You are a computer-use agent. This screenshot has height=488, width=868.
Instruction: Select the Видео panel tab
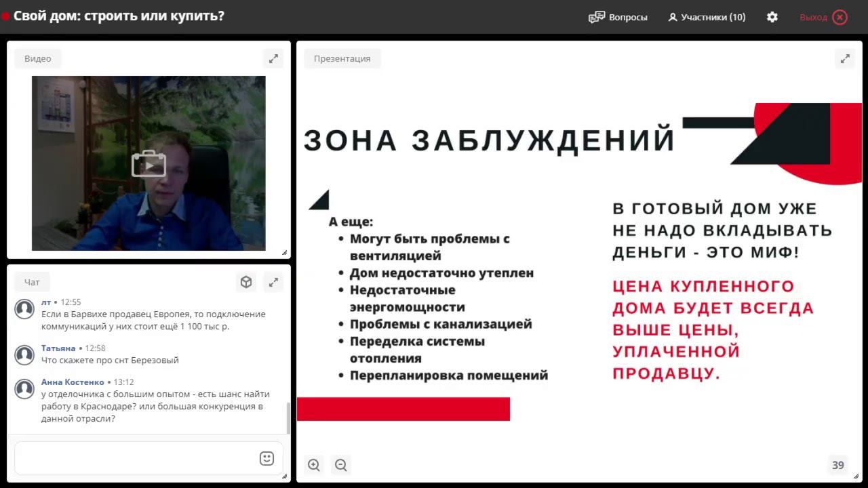coord(38,59)
